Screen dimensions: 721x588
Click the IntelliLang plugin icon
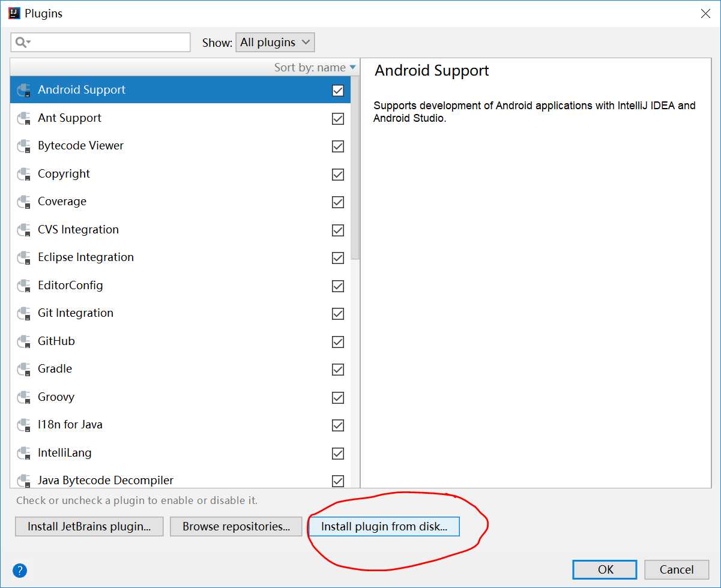tap(24, 453)
